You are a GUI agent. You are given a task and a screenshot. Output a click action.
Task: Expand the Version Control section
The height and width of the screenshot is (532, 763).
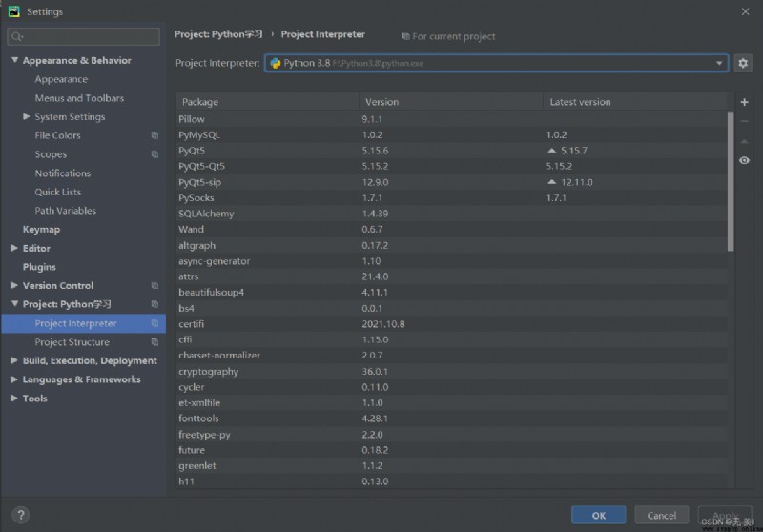click(x=14, y=285)
